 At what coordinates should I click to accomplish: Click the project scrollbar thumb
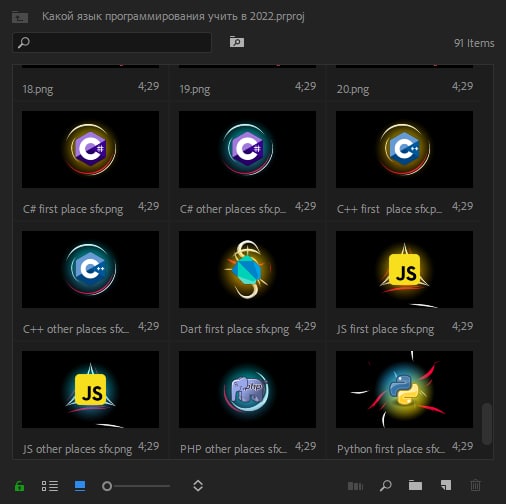487,424
